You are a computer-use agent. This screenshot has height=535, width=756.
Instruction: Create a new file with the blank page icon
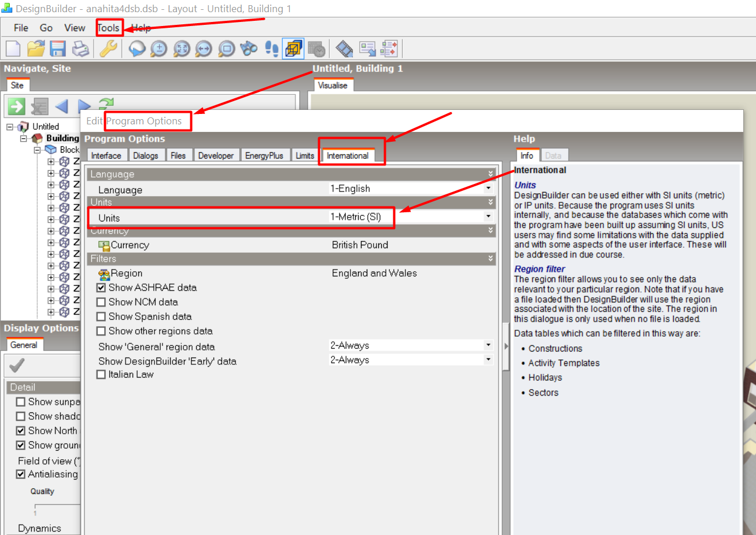click(13, 49)
